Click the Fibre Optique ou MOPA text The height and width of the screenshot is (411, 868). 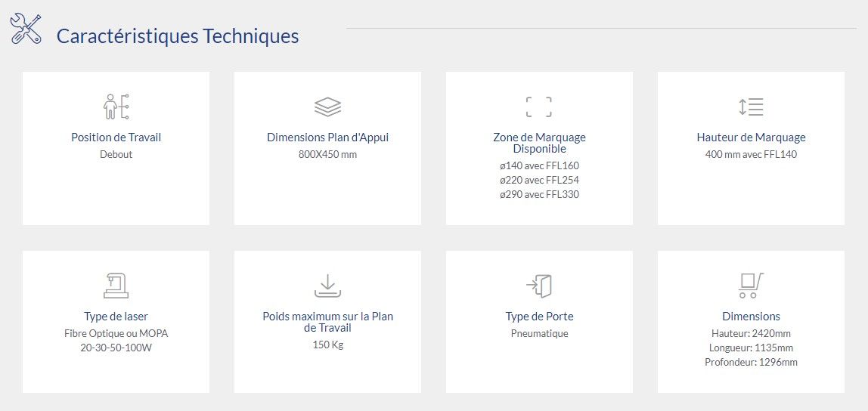(116, 333)
